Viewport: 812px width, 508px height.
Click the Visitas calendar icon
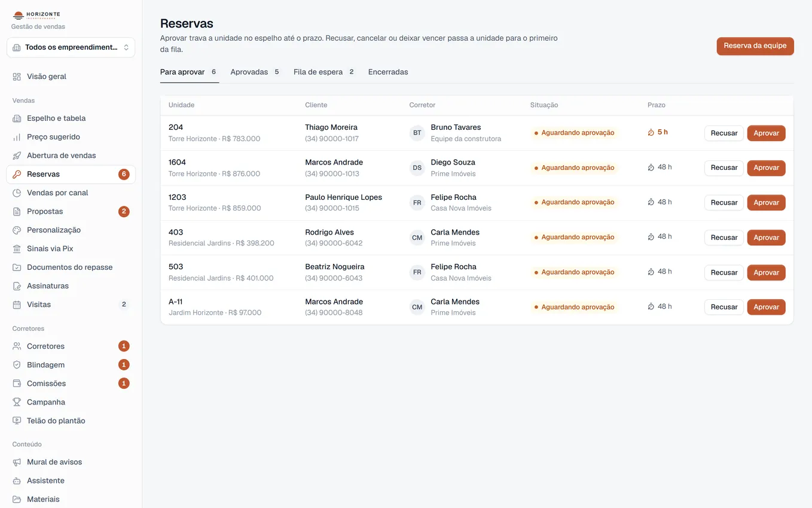click(x=17, y=305)
